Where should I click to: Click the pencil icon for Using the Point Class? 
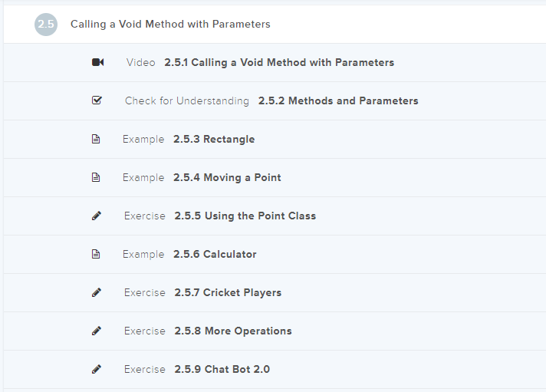[x=96, y=216]
